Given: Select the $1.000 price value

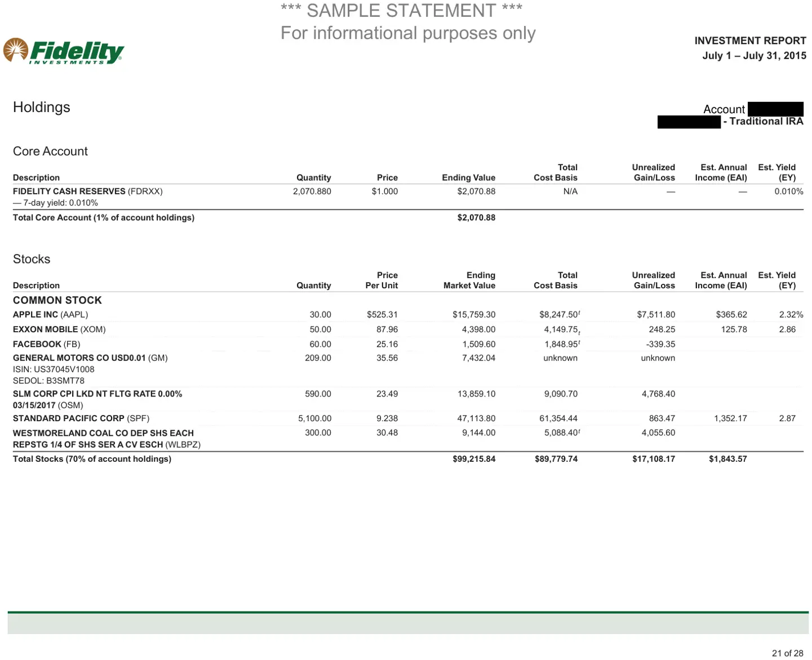Looking at the screenshot, I should [x=385, y=191].
